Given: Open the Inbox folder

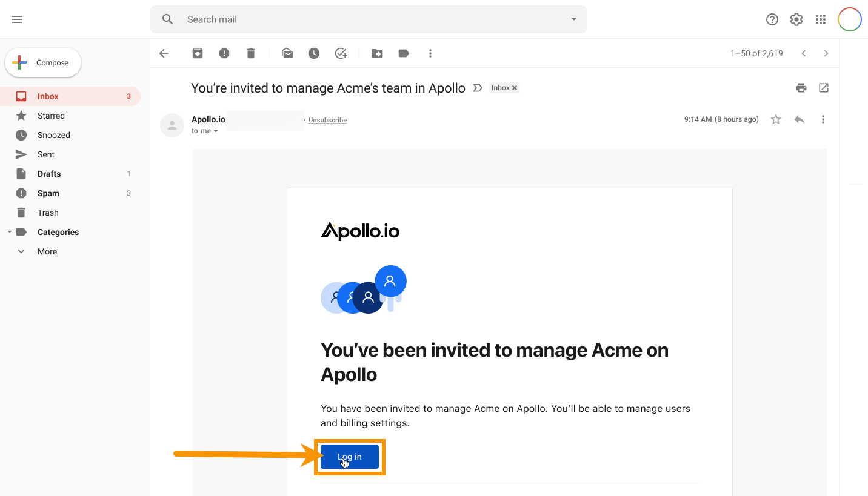Looking at the screenshot, I should click(x=70, y=96).
